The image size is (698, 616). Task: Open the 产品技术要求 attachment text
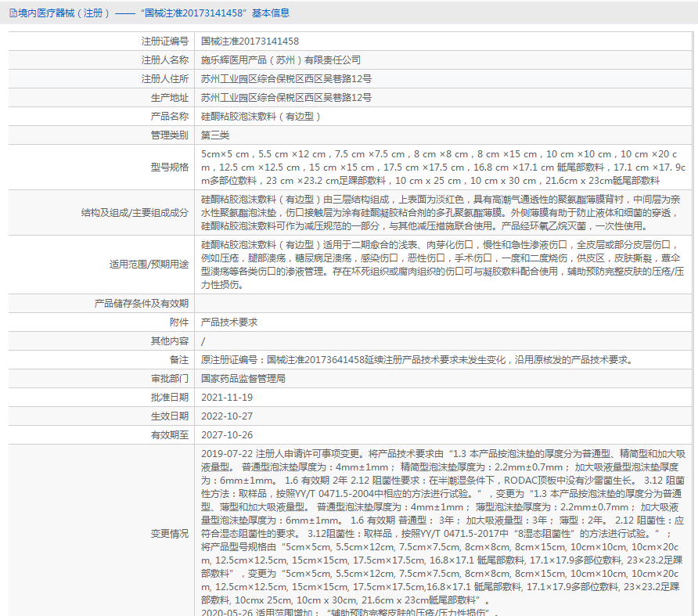click(x=229, y=322)
